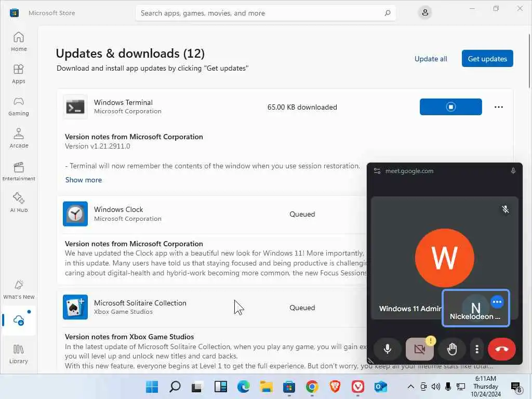Open taskbar Search
532x399 pixels.
175,387
